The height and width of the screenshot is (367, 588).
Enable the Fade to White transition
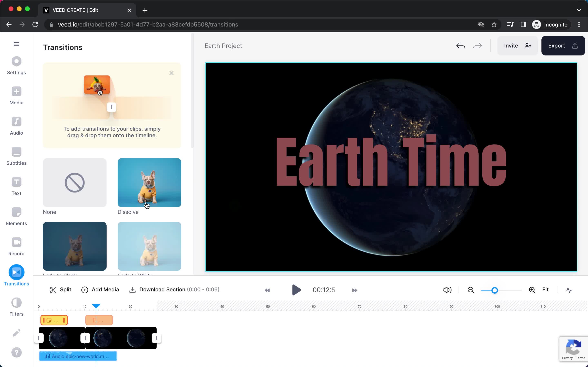point(149,246)
